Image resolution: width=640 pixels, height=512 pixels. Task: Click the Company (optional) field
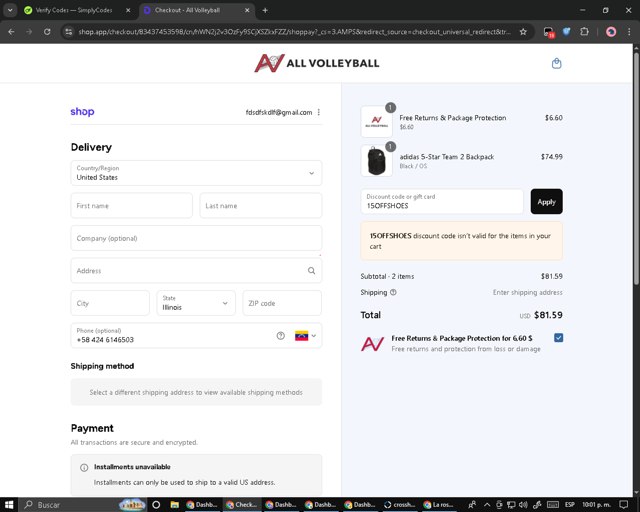tap(196, 238)
